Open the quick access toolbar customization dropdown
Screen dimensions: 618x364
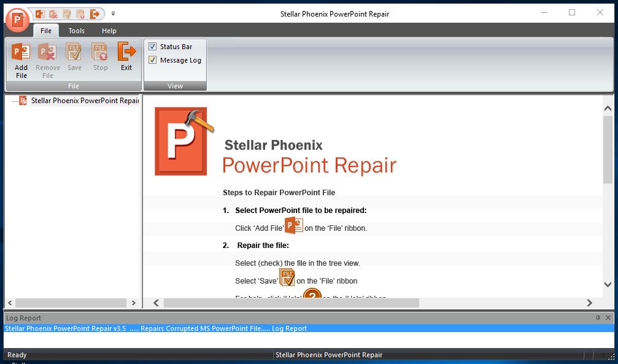114,13
